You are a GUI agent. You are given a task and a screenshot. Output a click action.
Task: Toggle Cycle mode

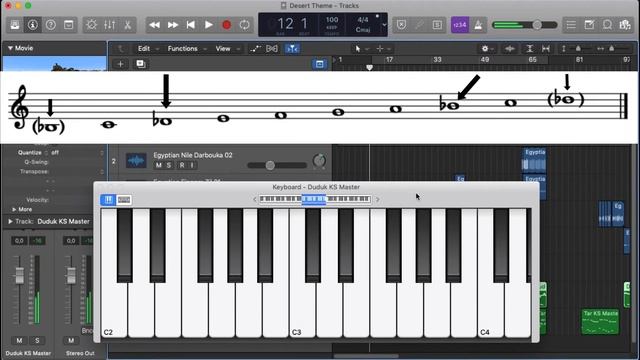[244, 25]
